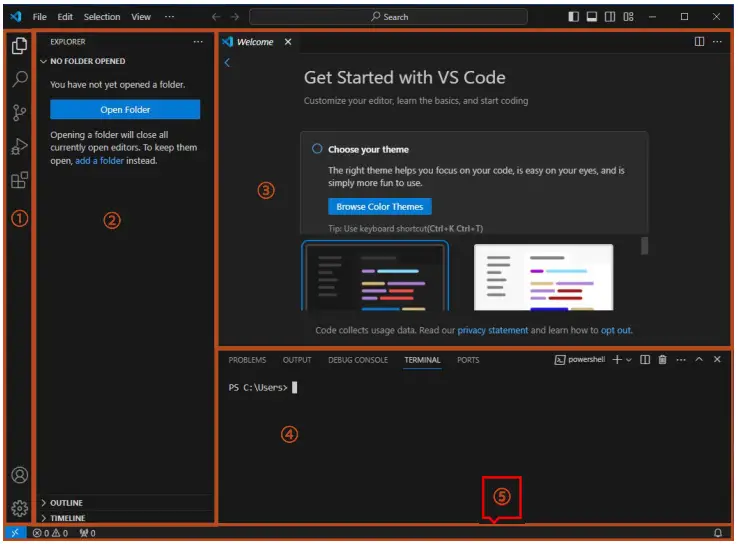This screenshot has height=544, width=738.
Task: Toggle the panel layout icon
Action: tap(592, 17)
